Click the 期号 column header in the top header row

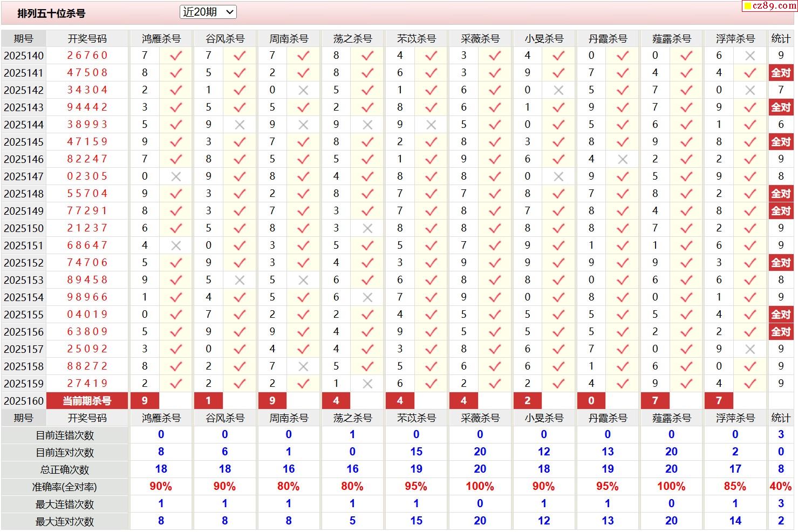coord(24,39)
